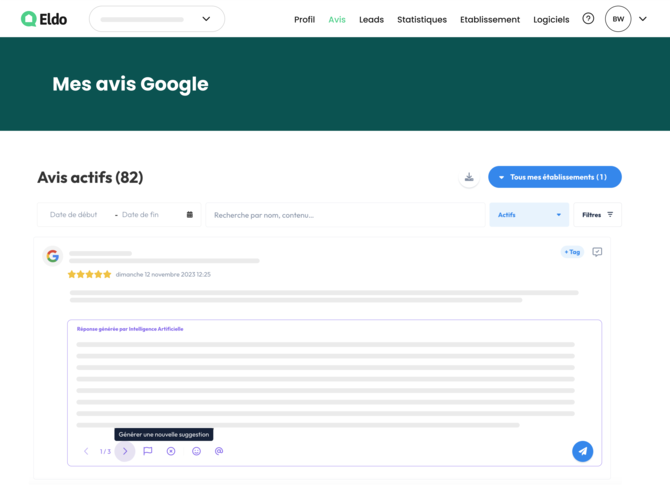Download reviews with the export icon
670x495 pixels.
pyautogui.click(x=469, y=177)
